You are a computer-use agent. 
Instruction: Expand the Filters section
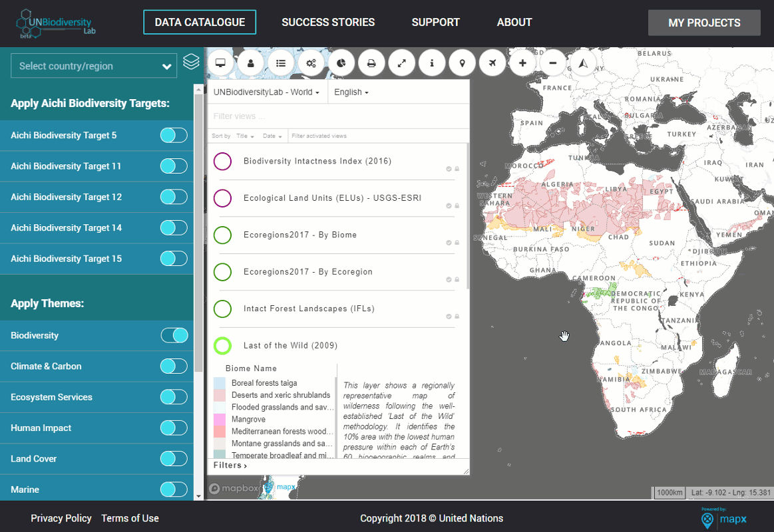pyautogui.click(x=230, y=465)
